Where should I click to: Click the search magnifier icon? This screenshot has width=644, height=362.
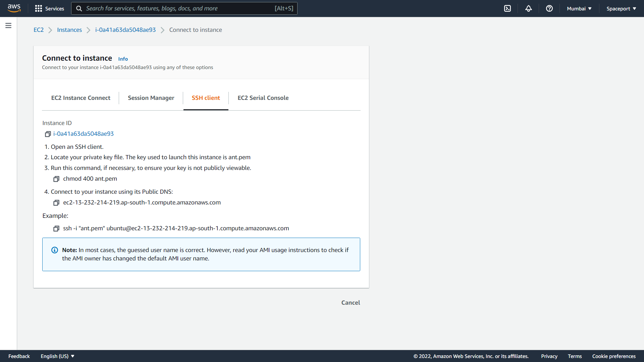(79, 8)
